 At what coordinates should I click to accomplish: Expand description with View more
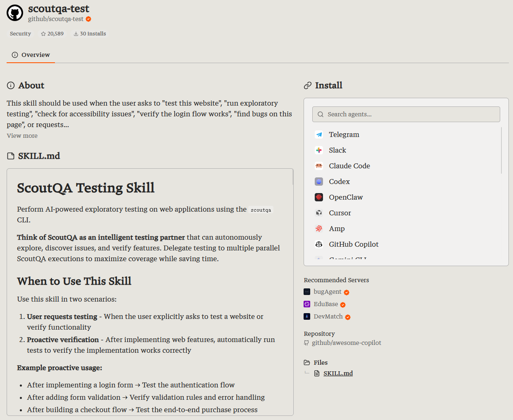point(22,136)
